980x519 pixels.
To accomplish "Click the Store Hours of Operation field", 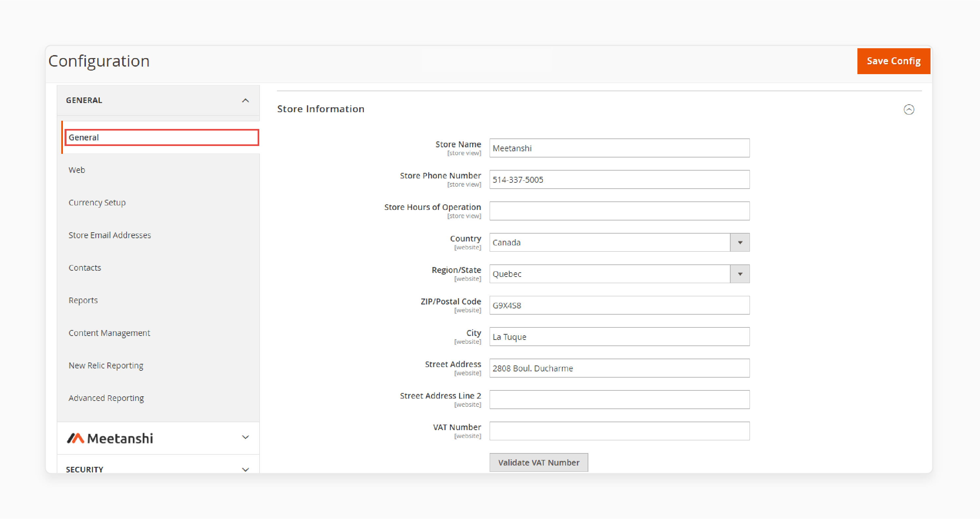I will (x=619, y=211).
